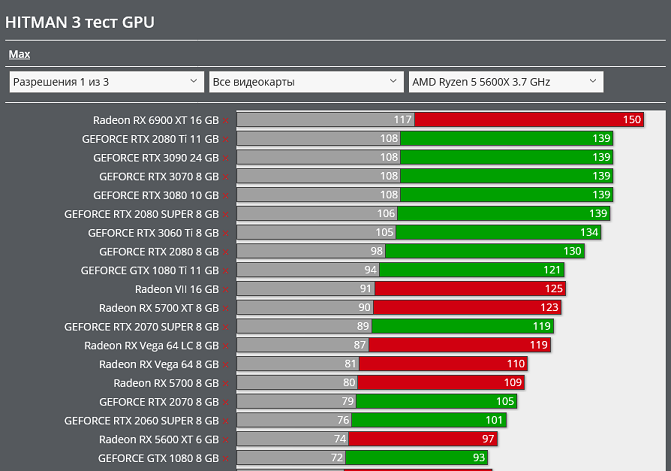
Task: Remove Radeon RX Vega 64 8 GB with red X
Action: pyautogui.click(x=226, y=365)
